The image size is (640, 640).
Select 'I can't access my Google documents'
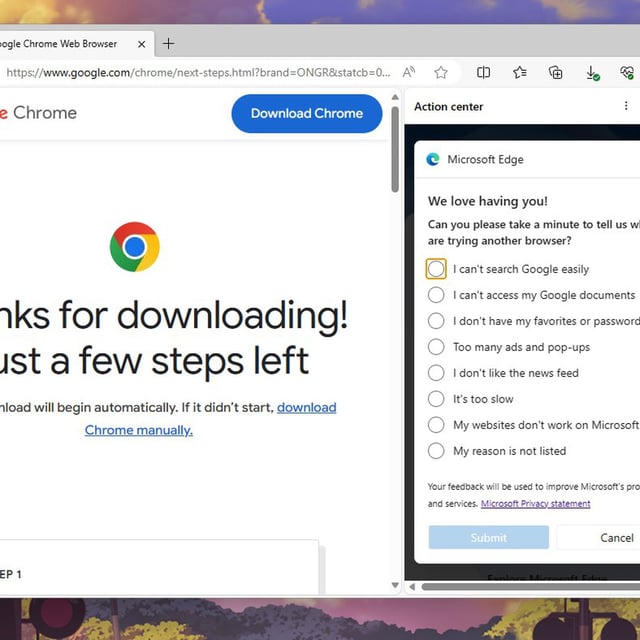[436, 295]
